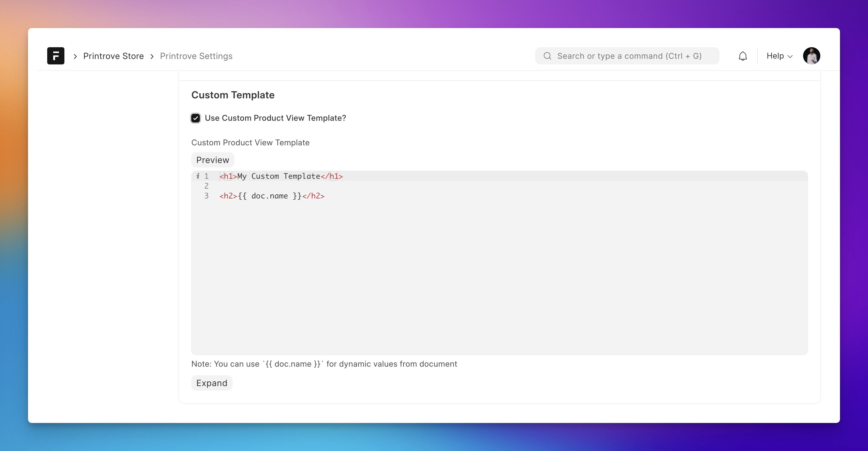
Task: Click the Custom Product View Template label
Action: tap(250, 143)
